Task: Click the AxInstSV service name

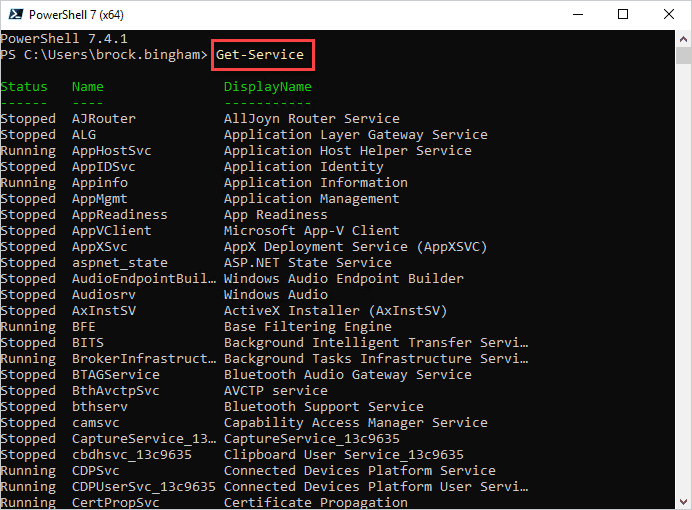Action: click(x=104, y=311)
